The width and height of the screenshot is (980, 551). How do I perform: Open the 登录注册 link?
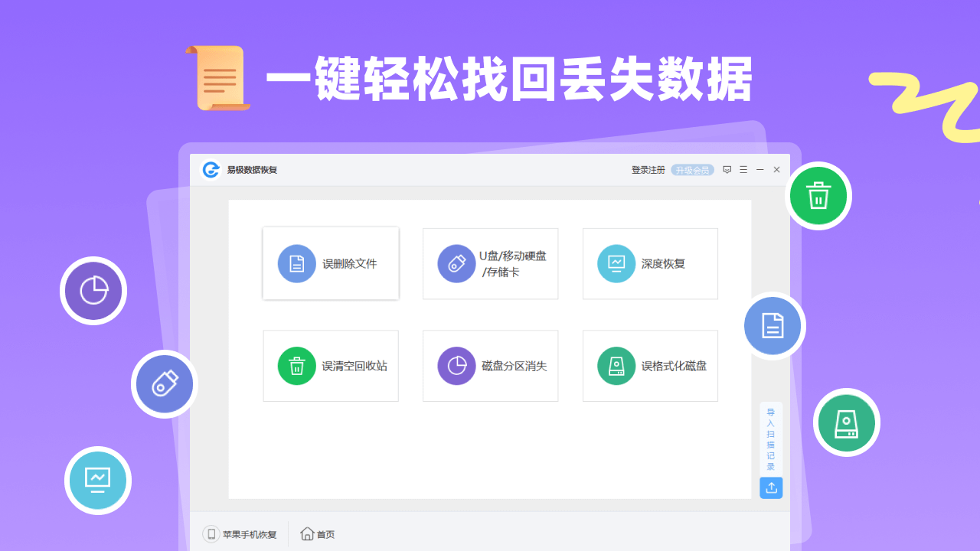(648, 170)
